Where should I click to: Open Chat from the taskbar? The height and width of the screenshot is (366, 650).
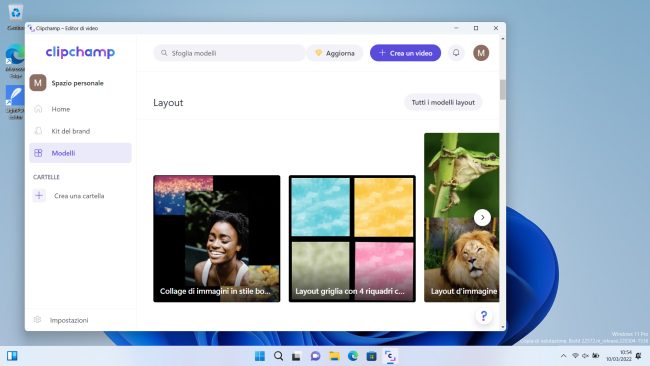point(315,356)
